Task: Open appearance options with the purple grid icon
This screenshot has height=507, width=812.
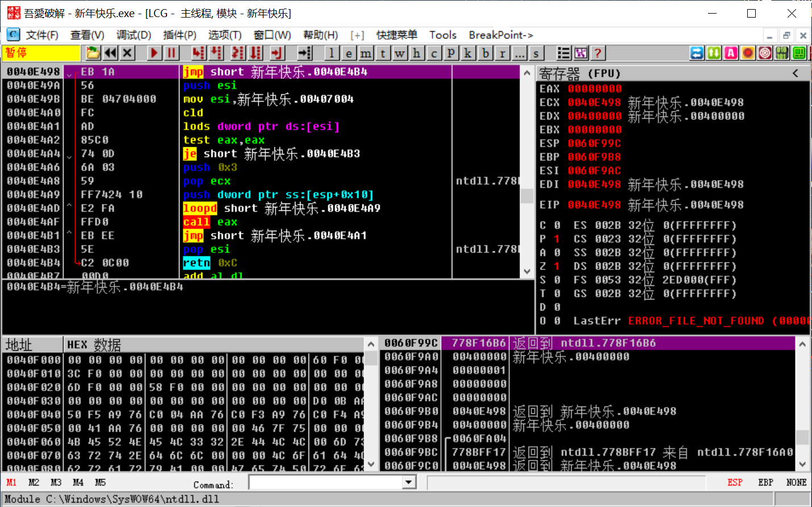Action: [581, 53]
